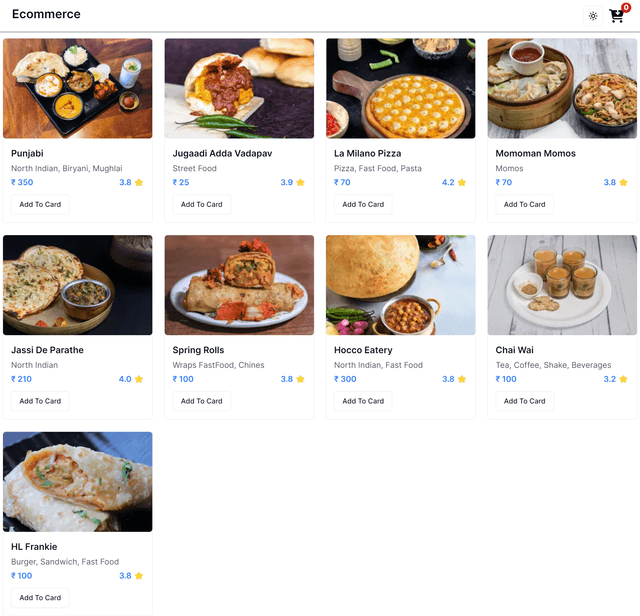Screen dimensions: 640x616
Task: Add La Milano Pizza to cart
Action: (363, 205)
